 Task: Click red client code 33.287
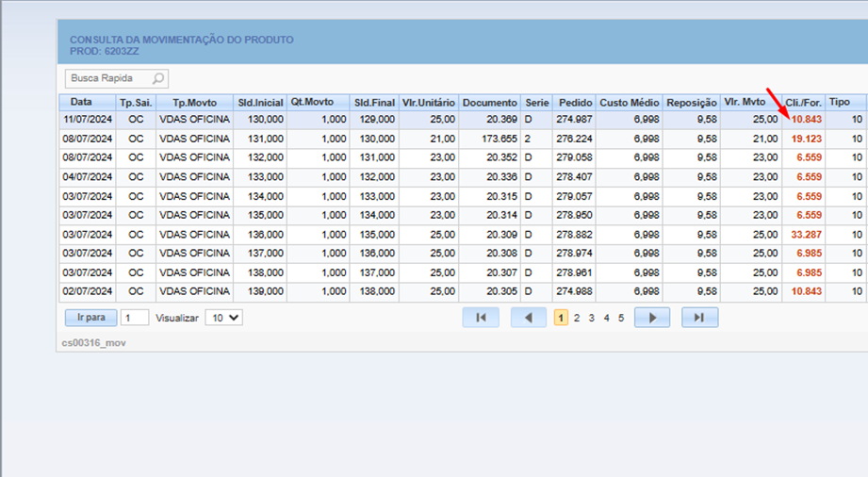coord(806,235)
